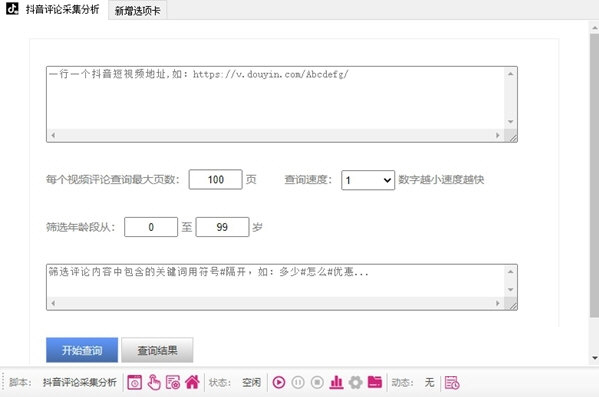Click URL text area scroll down arrow
Screen dimensions: 599x397
[x=511, y=122]
